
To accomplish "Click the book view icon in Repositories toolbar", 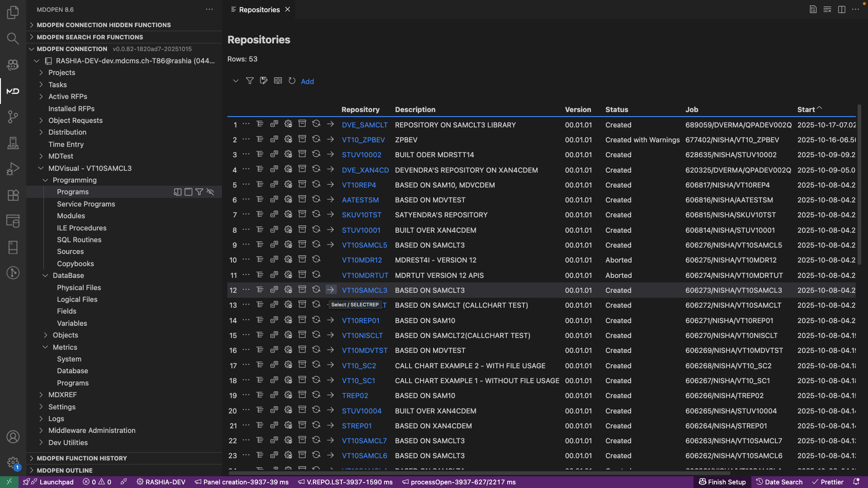I will click(278, 81).
